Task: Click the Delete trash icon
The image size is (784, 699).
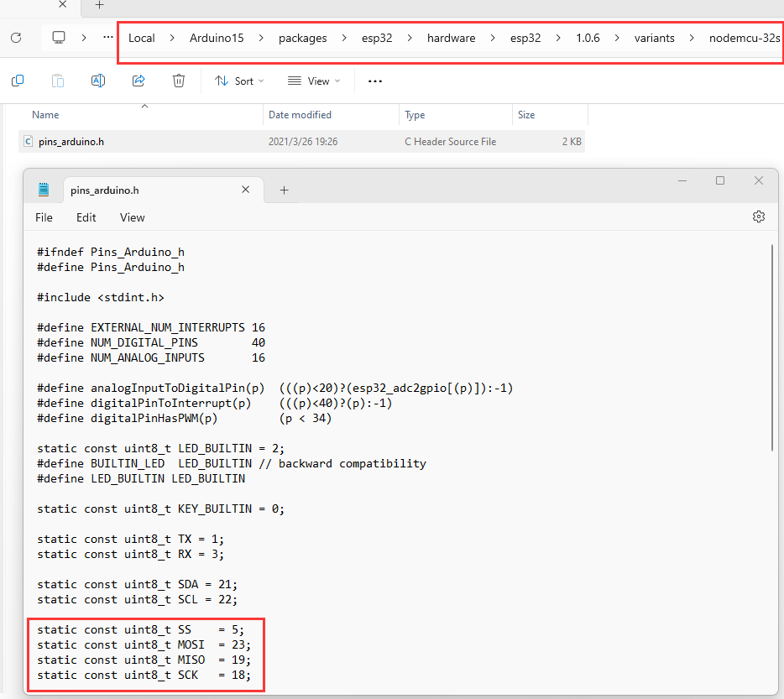Action: click(179, 81)
